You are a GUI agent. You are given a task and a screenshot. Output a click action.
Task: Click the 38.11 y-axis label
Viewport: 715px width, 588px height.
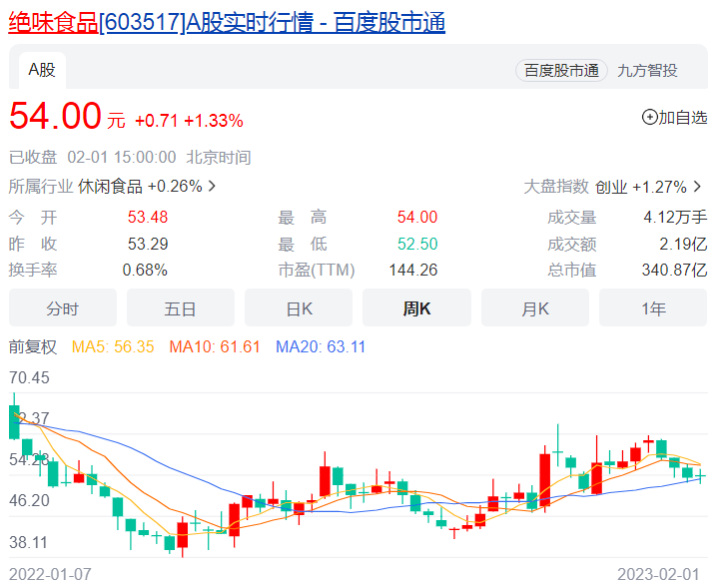(x=28, y=542)
